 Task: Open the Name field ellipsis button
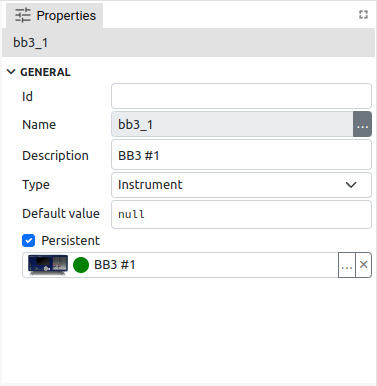[362, 124]
